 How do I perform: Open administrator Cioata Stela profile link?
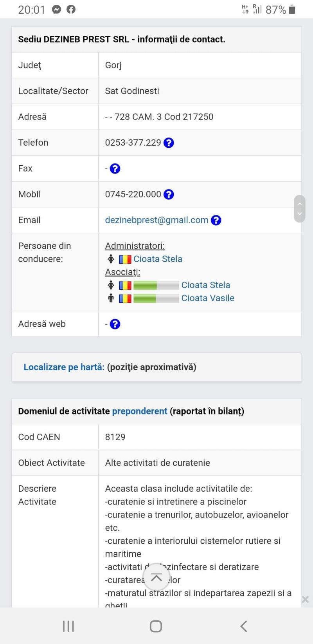pos(158,259)
